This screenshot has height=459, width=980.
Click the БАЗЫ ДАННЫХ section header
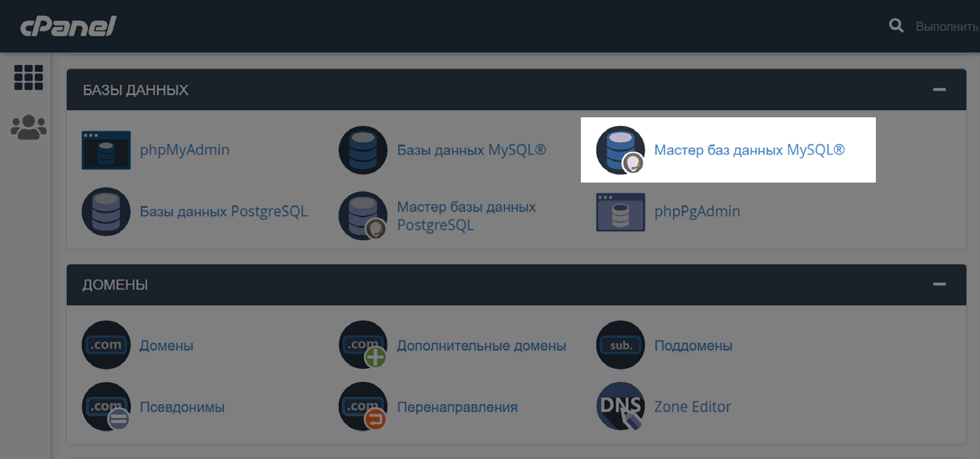(x=517, y=90)
